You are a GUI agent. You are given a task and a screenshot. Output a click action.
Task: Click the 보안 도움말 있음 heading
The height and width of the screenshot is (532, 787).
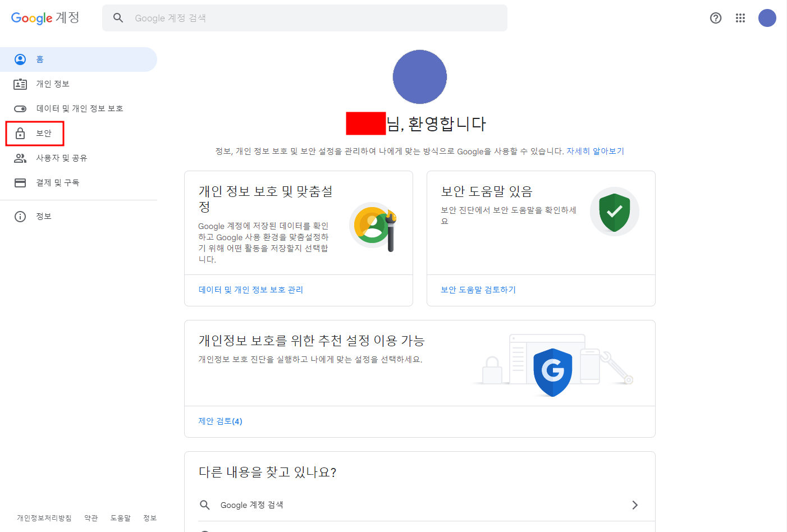point(487,192)
